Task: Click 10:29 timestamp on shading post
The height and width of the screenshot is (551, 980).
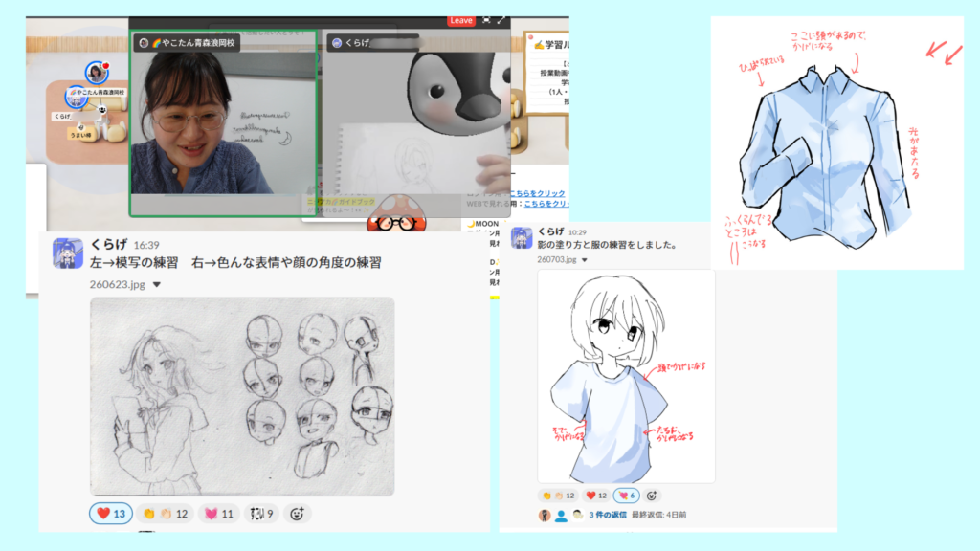Action: click(x=577, y=232)
